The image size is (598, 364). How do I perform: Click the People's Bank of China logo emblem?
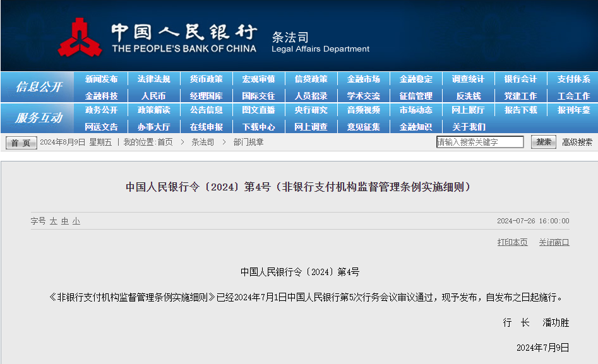point(80,37)
